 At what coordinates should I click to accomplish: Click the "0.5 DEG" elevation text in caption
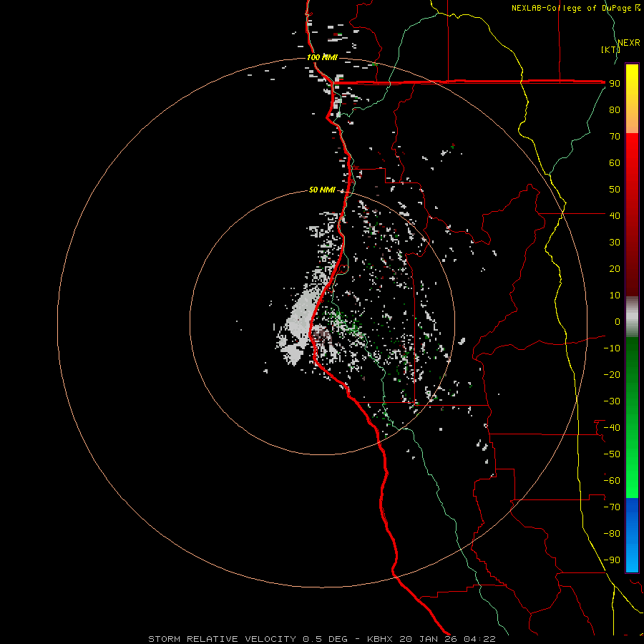326,639
